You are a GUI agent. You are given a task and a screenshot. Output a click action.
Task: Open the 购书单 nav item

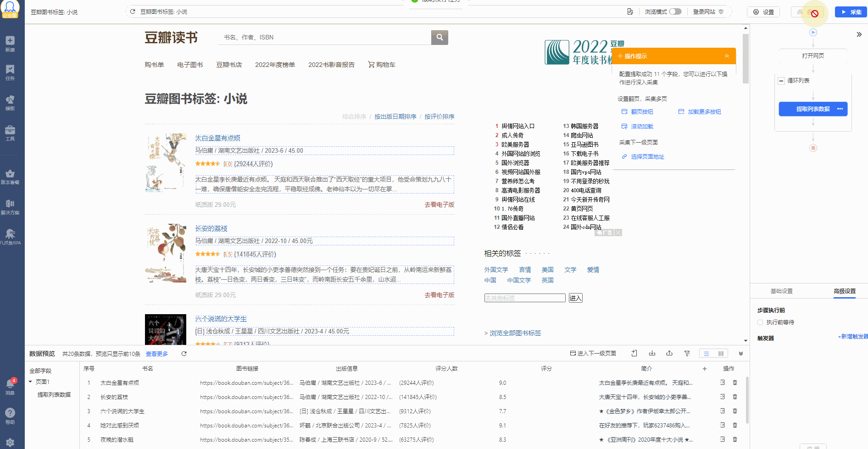[154, 65]
